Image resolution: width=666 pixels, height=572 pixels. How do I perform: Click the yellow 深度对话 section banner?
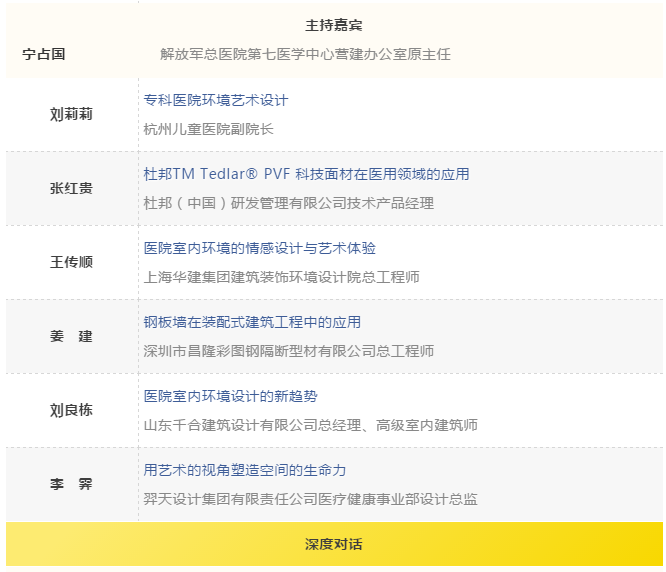coord(334,544)
